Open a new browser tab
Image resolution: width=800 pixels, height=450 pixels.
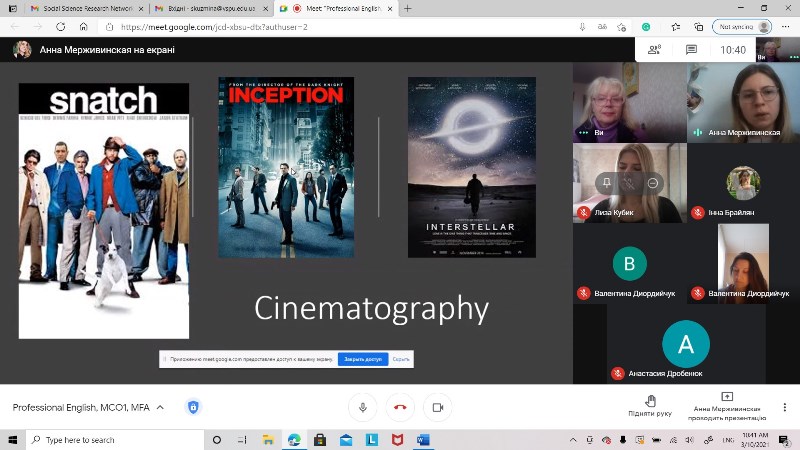pyautogui.click(x=408, y=9)
